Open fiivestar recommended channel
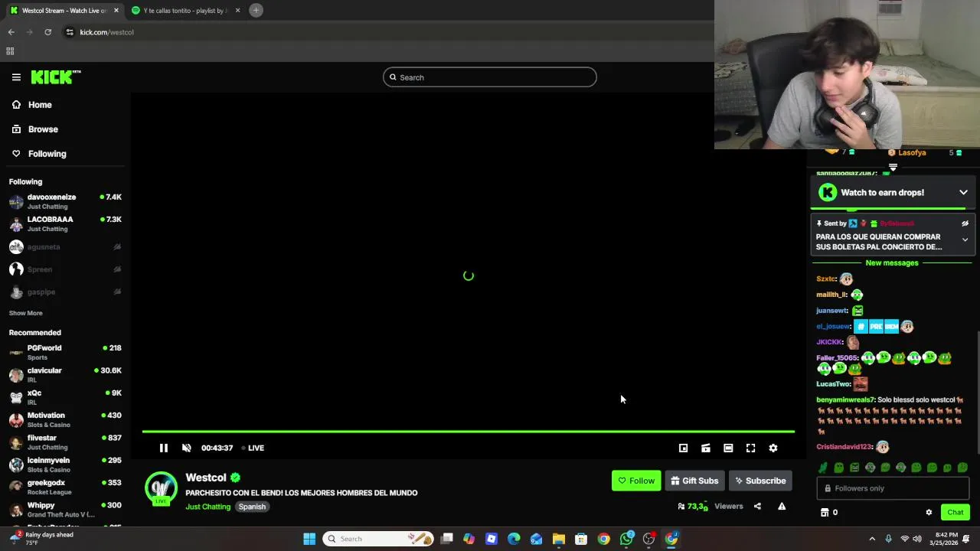 pyautogui.click(x=65, y=442)
